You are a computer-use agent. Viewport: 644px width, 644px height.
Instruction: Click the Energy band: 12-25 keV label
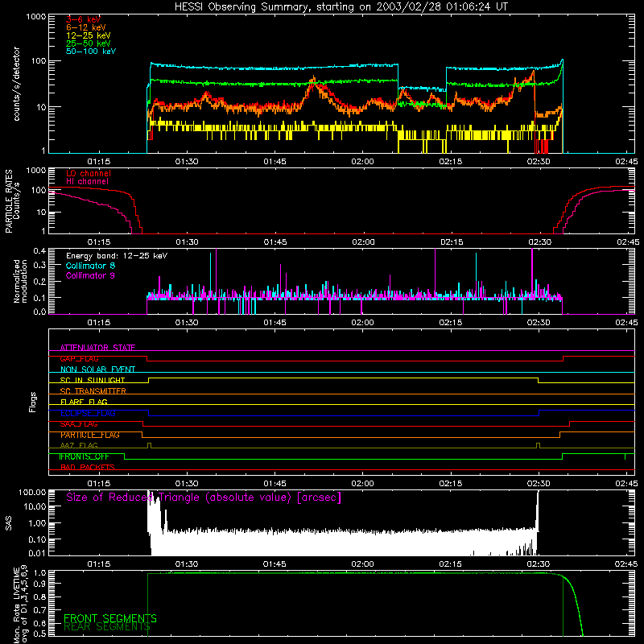coord(117,256)
